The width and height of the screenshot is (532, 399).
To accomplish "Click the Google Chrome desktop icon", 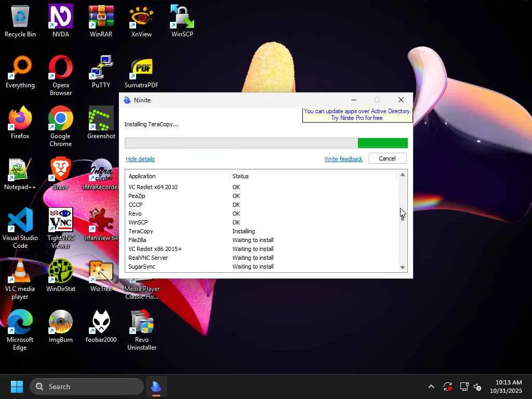I will coord(60,126).
